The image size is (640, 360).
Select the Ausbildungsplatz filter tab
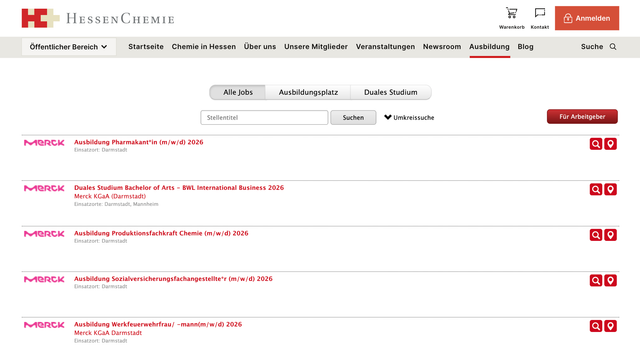[x=308, y=92]
